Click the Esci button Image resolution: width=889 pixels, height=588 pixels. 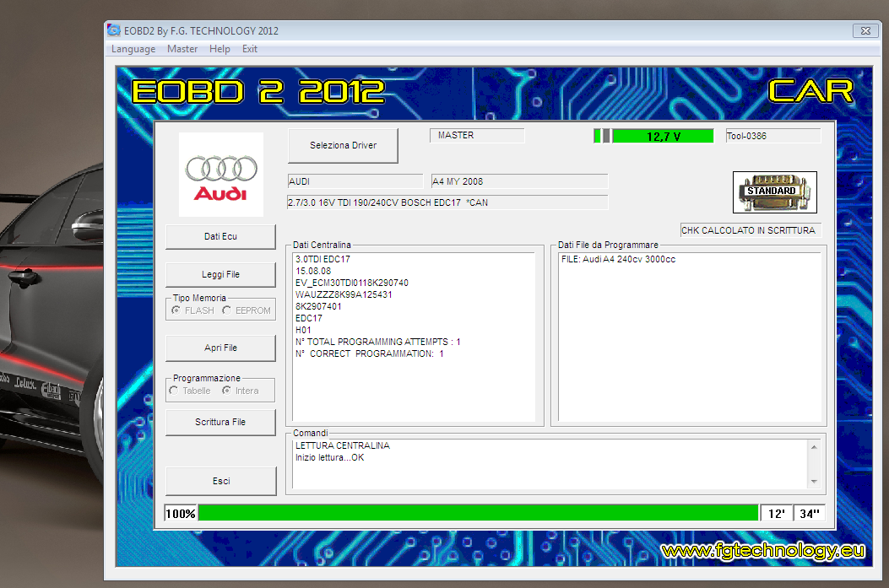(220, 481)
